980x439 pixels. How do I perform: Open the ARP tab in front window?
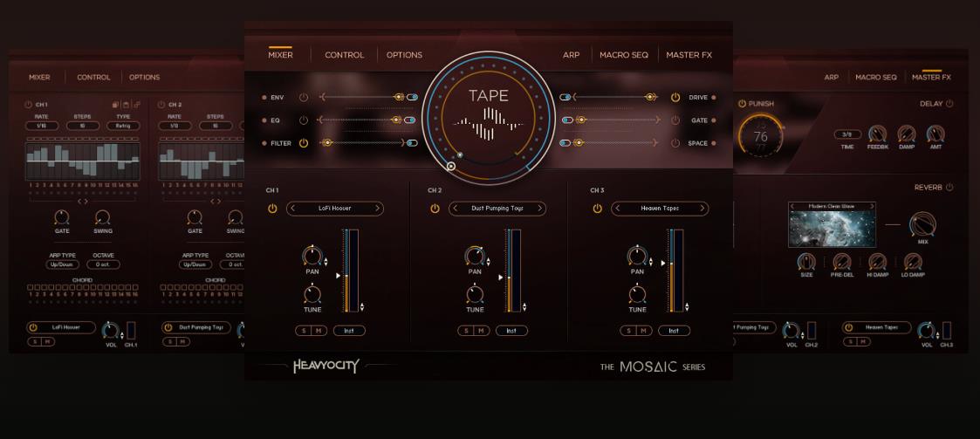(x=572, y=55)
